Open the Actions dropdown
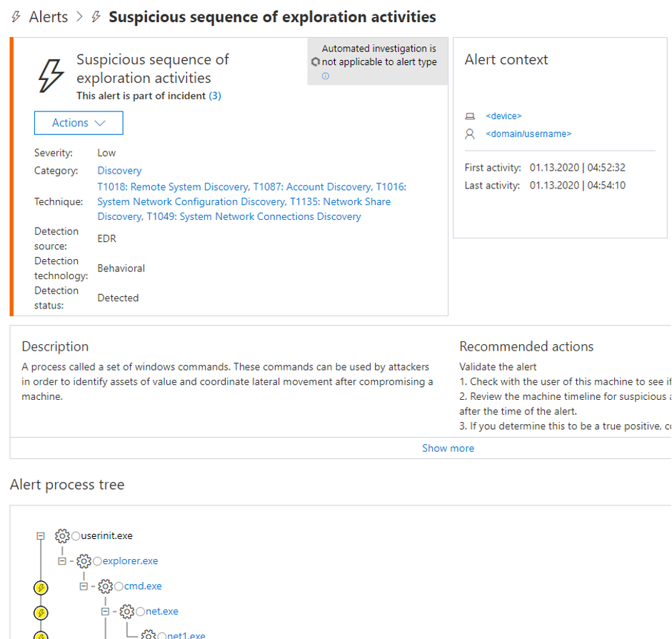 coord(79,123)
